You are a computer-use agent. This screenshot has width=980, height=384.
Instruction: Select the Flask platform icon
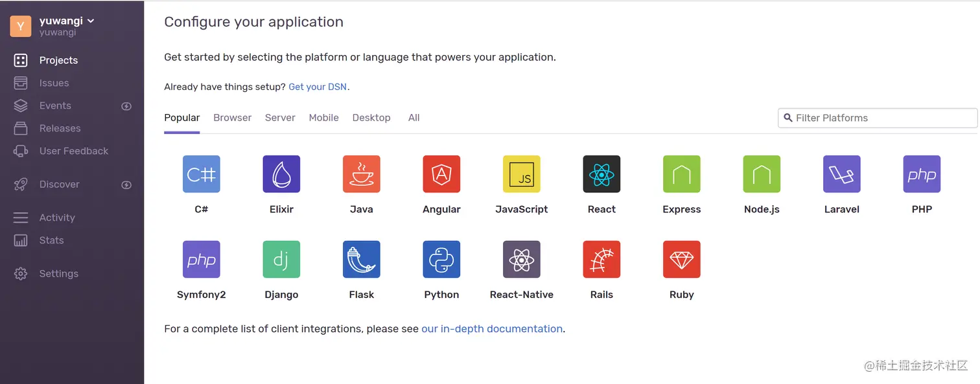362,260
